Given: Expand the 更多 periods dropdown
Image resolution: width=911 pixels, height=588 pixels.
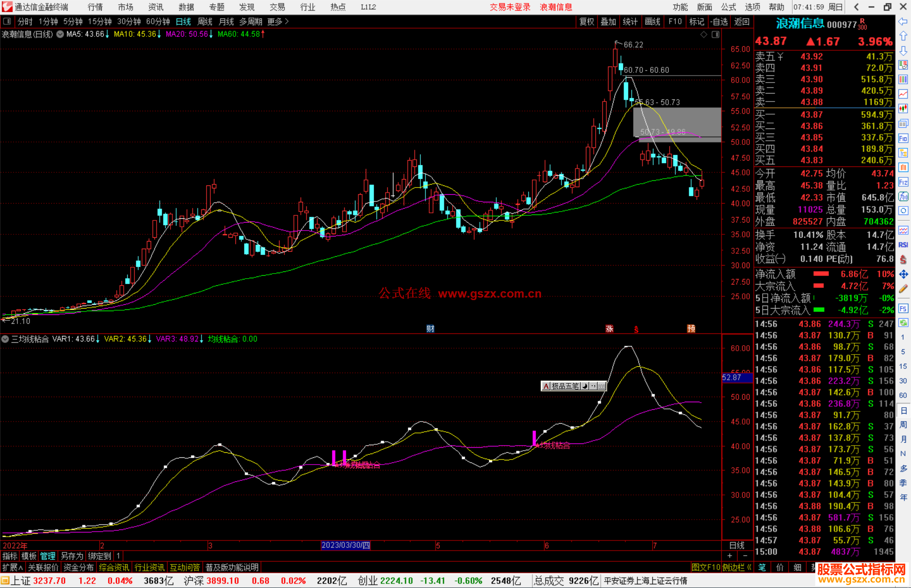Looking at the screenshot, I should 278,21.
